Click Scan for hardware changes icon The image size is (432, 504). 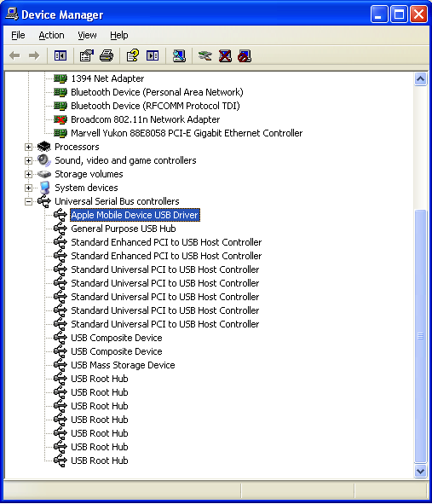click(179, 56)
